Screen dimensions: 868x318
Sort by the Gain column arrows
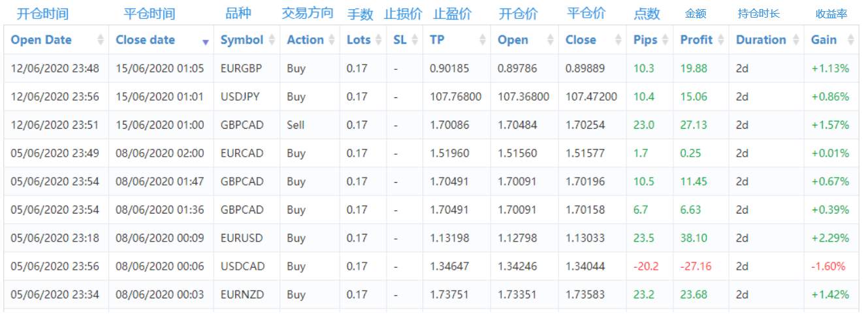click(x=849, y=40)
